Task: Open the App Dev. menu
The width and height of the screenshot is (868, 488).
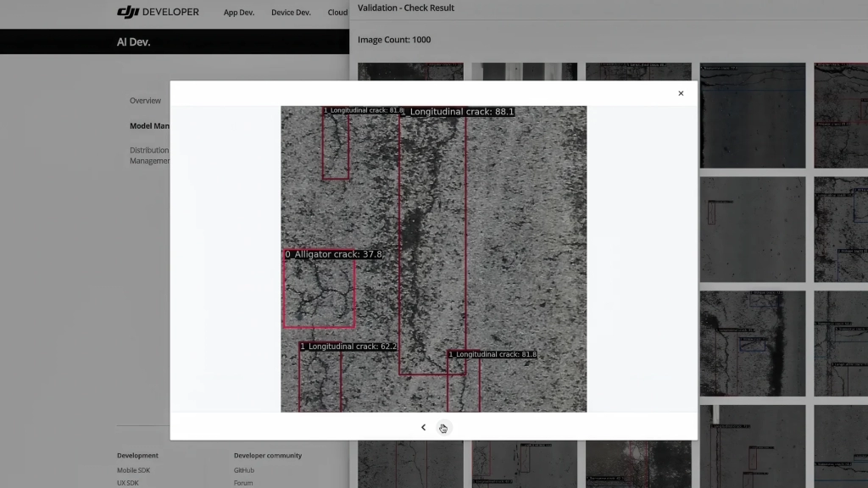Action: coord(238,12)
